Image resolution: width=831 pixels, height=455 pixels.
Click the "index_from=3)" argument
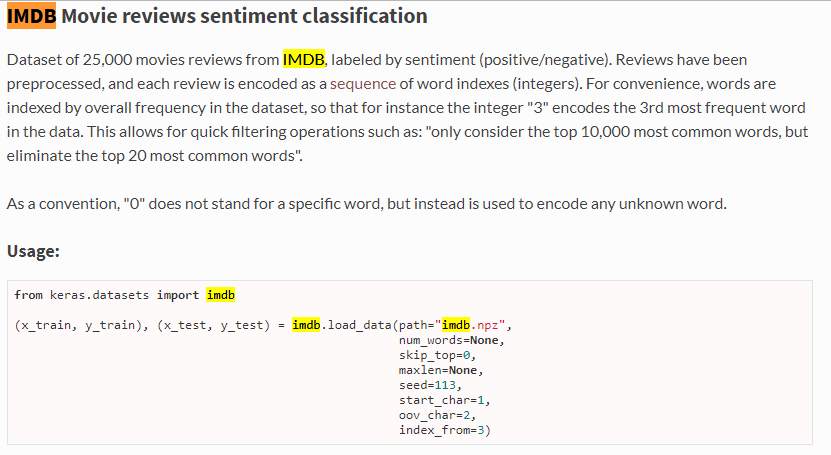[445, 430]
